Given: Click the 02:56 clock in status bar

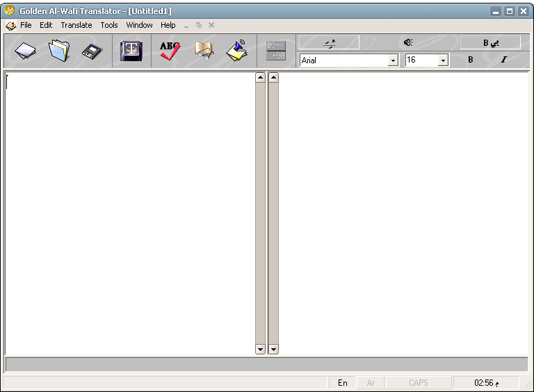Looking at the screenshot, I should 486,383.
